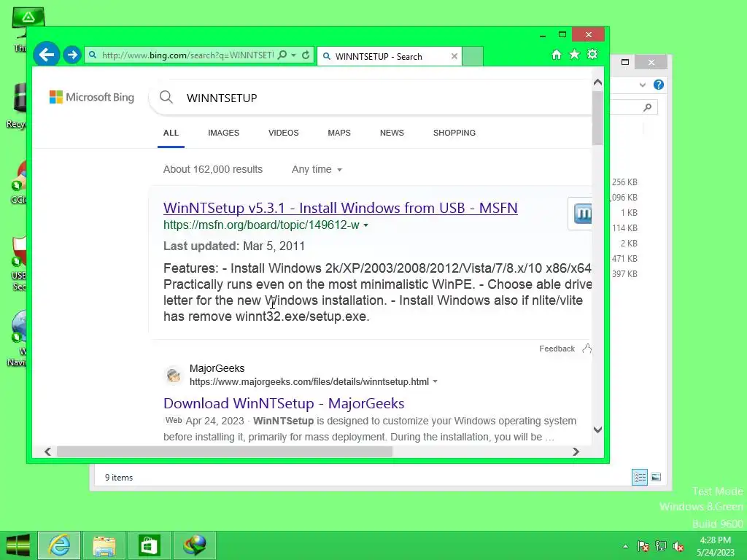The height and width of the screenshot is (560, 747).
Task: Expand the majorgeeks.com URL dropdown caret
Action: pos(435,382)
